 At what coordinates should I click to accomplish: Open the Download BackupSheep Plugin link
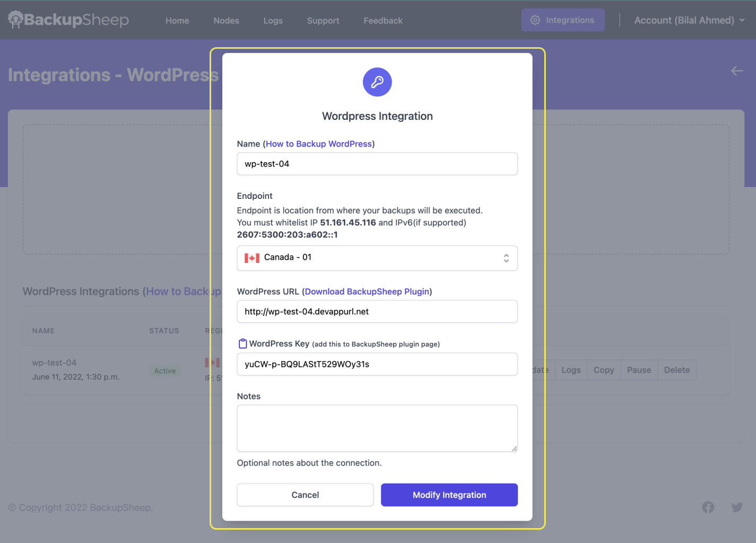click(367, 292)
